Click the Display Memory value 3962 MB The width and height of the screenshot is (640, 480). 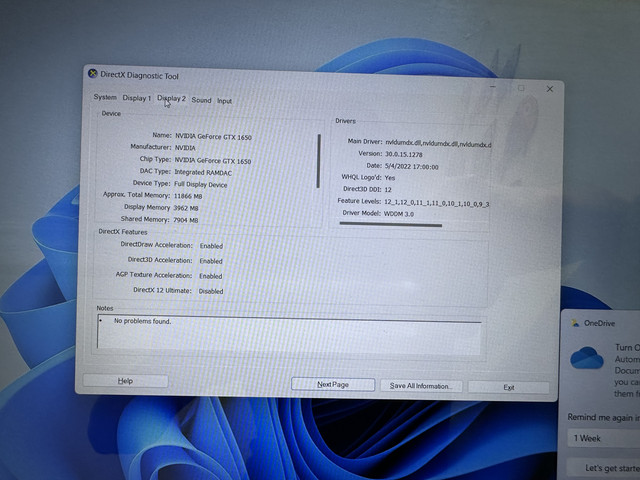click(x=186, y=208)
